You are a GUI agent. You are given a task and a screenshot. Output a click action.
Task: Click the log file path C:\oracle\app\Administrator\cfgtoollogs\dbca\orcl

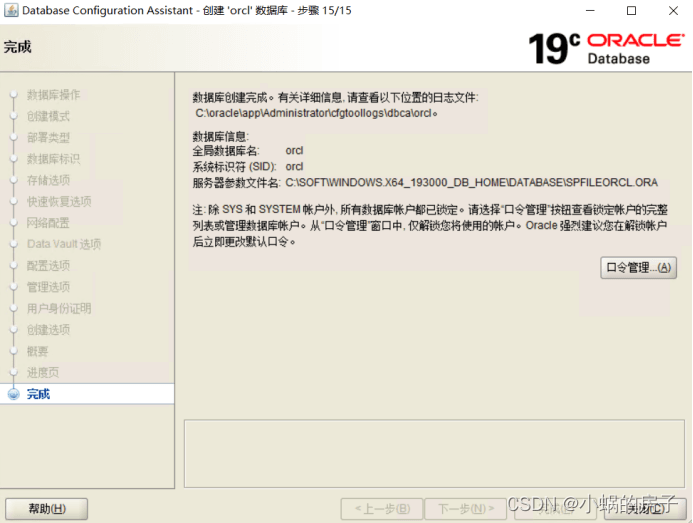click(x=313, y=113)
